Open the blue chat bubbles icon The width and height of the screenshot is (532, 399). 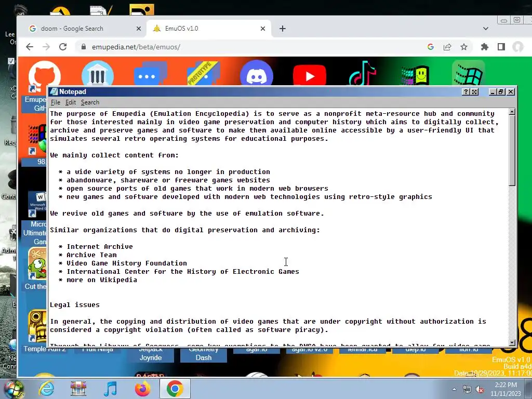pos(150,73)
